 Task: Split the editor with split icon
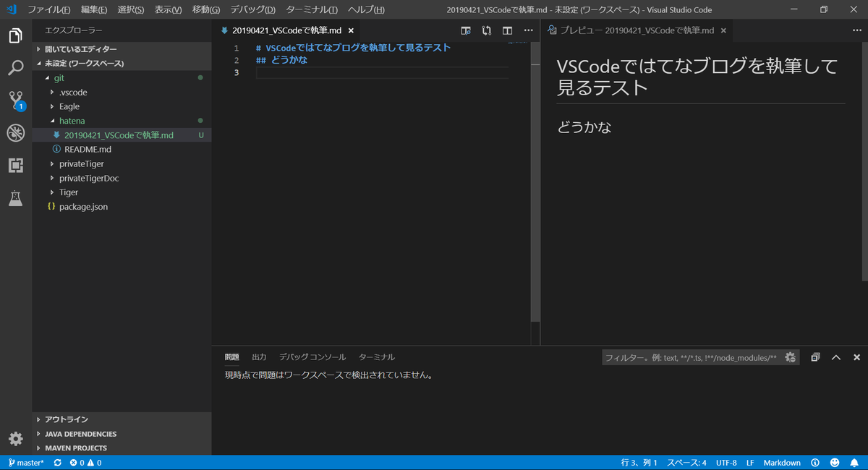[x=507, y=30]
